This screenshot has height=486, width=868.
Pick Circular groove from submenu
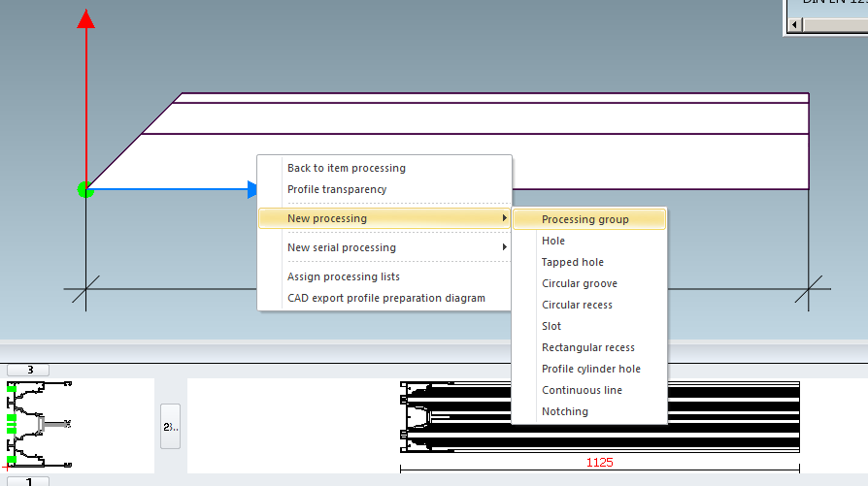579,283
